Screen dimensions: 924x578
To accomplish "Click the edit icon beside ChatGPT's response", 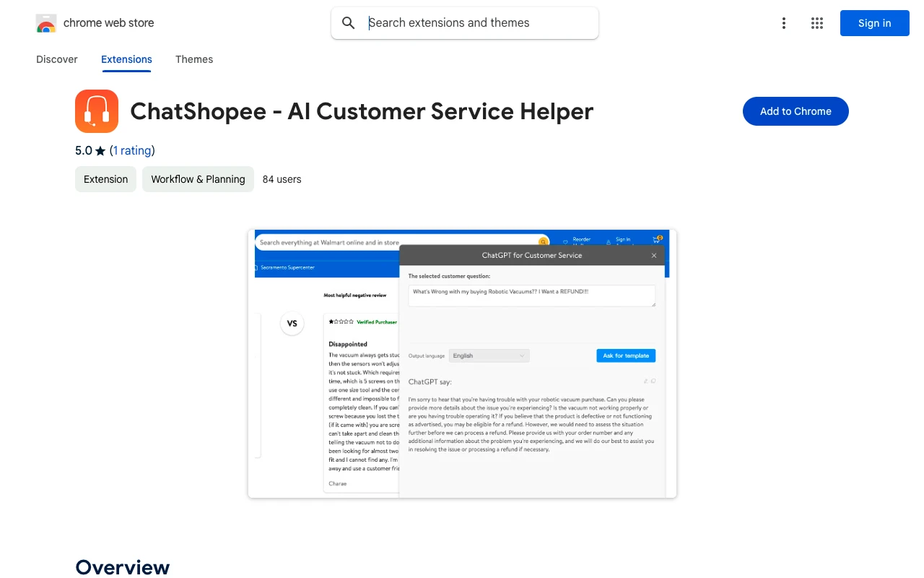I will (x=645, y=381).
